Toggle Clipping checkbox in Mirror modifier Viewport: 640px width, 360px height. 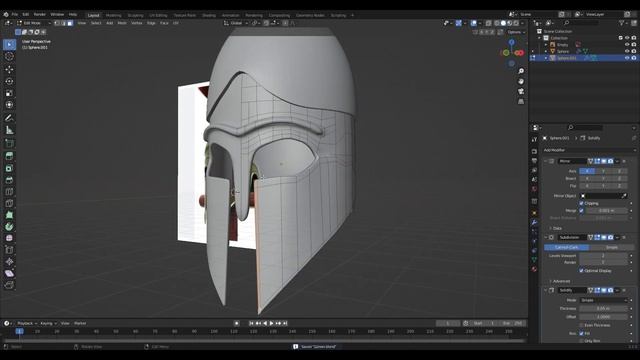[x=581, y=203]
